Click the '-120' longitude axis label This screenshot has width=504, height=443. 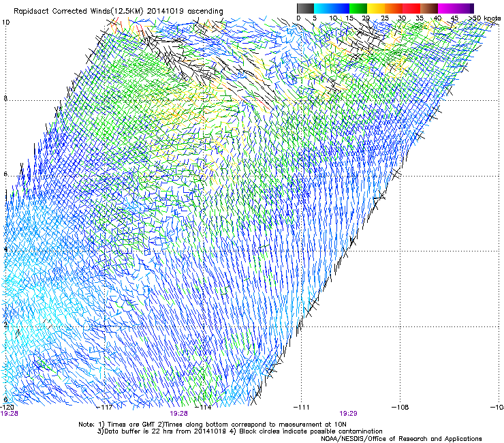7,408
